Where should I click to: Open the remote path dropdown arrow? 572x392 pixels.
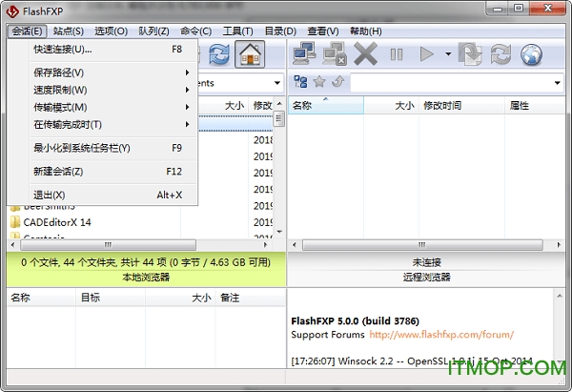tap(557, 83)
